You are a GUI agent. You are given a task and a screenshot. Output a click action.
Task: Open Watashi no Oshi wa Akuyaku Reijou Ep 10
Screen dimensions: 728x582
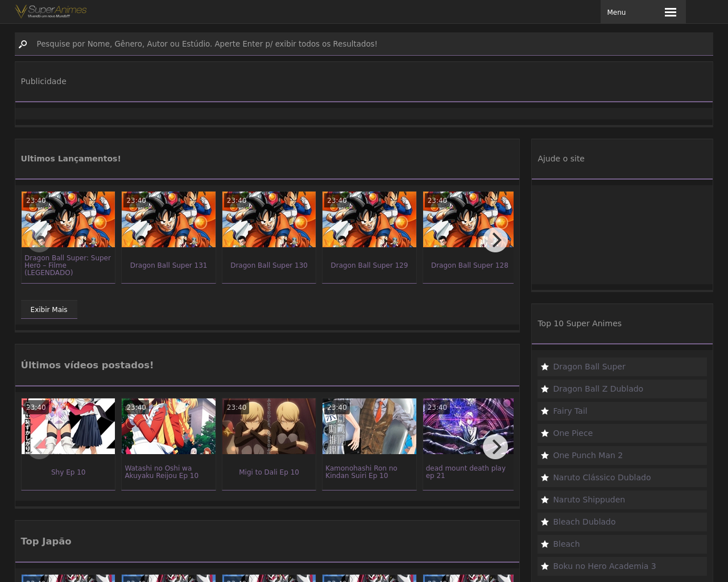pyautogui.click(x=162, y=472)
